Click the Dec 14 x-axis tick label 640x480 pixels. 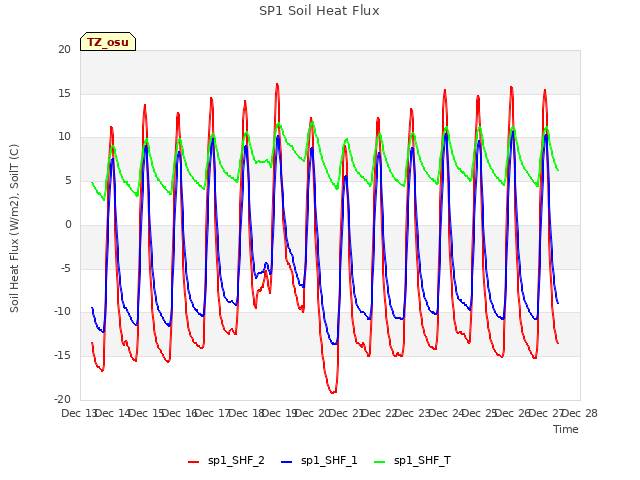[x=115, y=413]
